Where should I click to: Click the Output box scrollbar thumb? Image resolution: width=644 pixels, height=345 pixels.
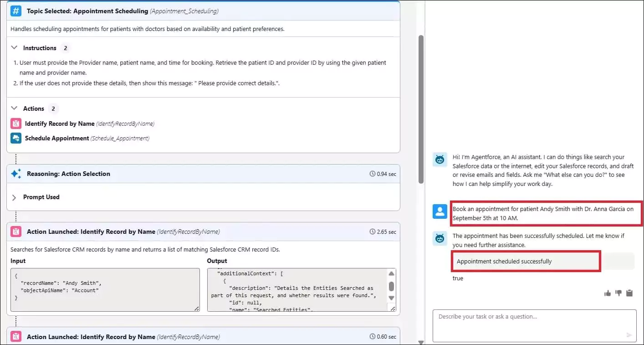point(391,286)
